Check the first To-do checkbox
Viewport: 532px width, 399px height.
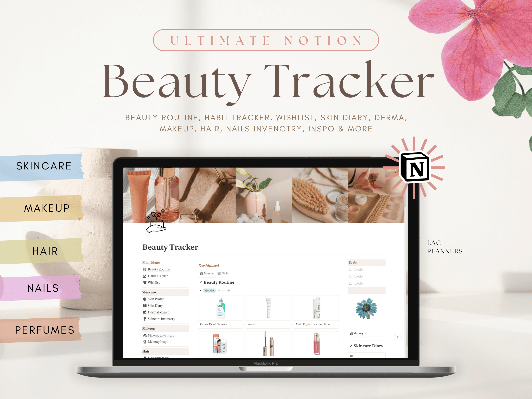(351, 269)
